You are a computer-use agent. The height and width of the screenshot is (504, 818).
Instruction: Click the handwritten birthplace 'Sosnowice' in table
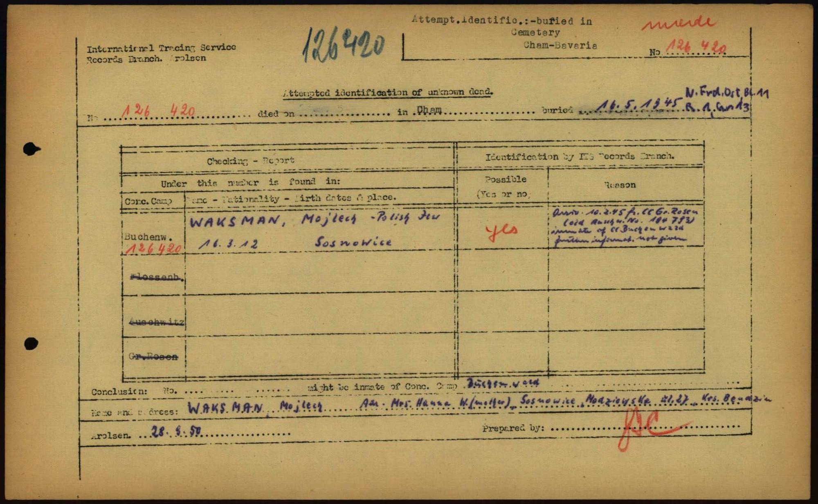pyautogui.click(x=353, y=242)
